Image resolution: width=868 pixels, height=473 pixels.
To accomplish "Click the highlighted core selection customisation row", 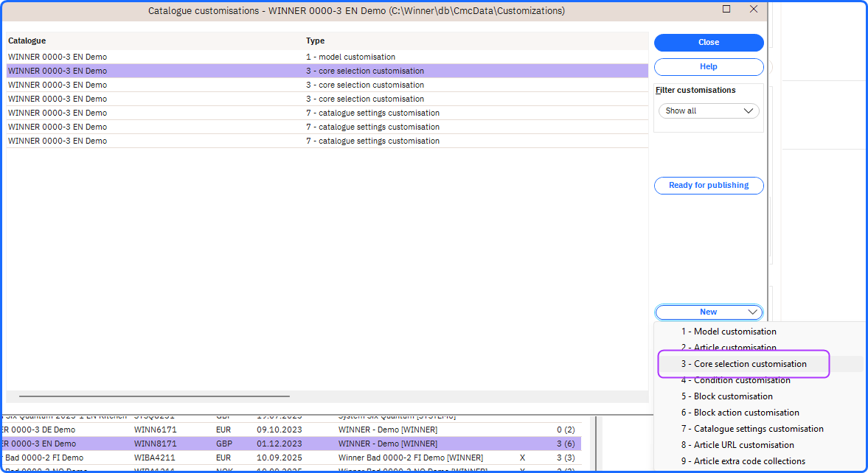I will pyautogui.click(x=327, y=71).
